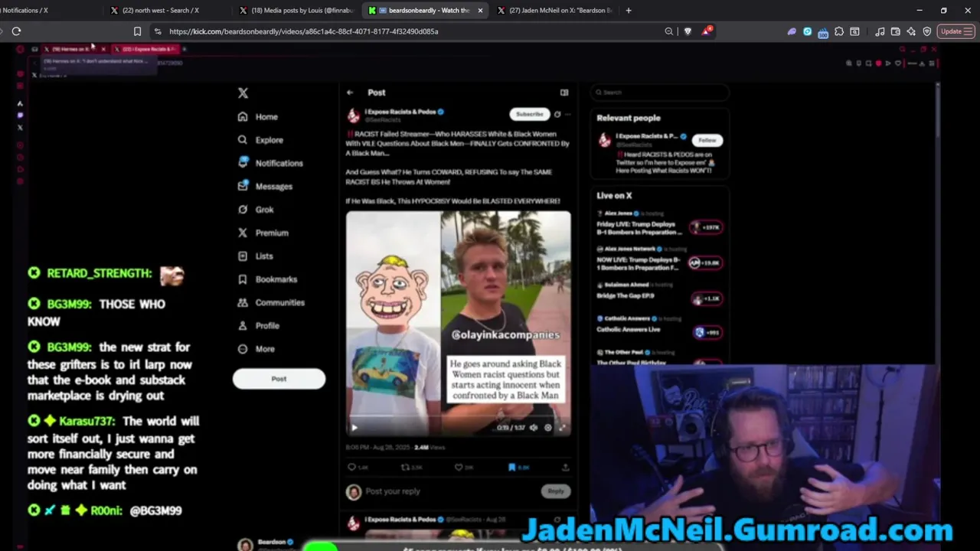980x551 pixels.
Task: Switch to Media posts by Louis tab
Action: [x=299, y=10]
